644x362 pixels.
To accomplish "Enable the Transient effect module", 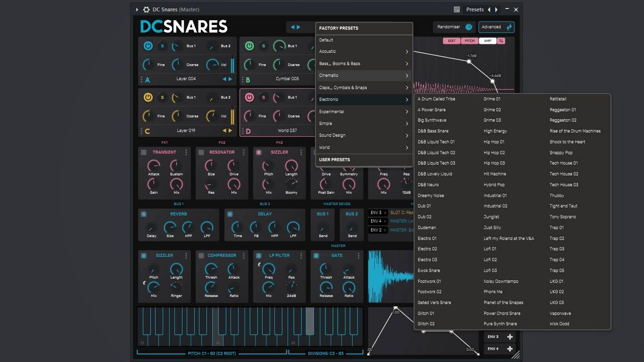I will tap(144, 152).
